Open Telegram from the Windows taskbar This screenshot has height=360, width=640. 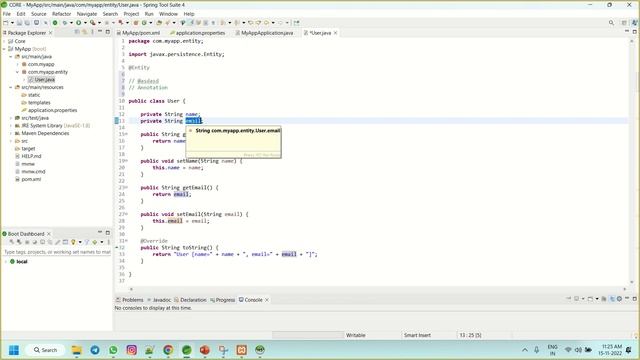point(95,350)
